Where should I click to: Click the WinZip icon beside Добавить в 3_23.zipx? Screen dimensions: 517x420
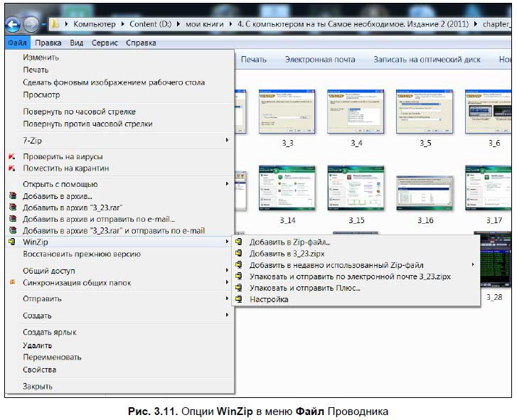point(239,253)
